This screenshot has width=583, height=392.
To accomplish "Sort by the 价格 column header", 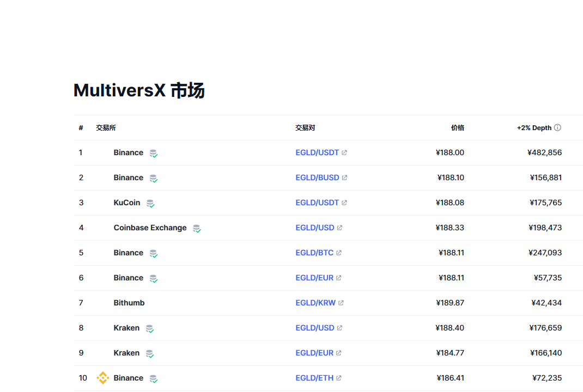I will [457, 128].
